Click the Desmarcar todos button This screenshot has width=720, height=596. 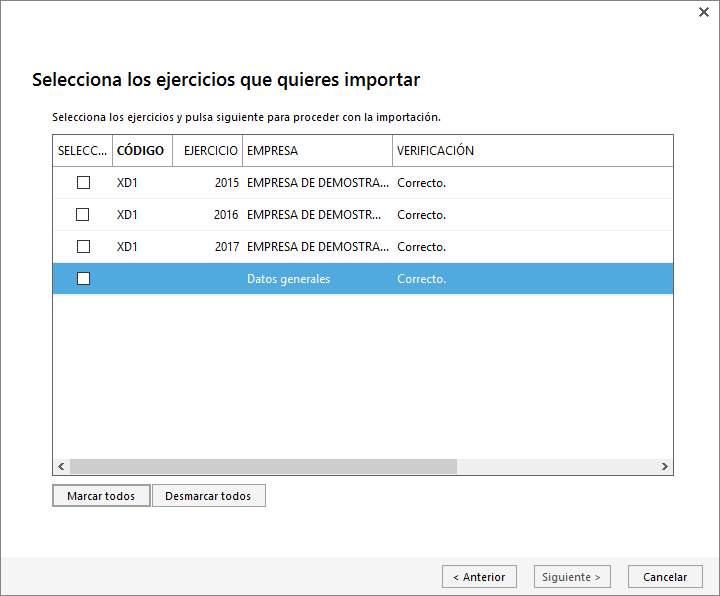coord(208,496)
